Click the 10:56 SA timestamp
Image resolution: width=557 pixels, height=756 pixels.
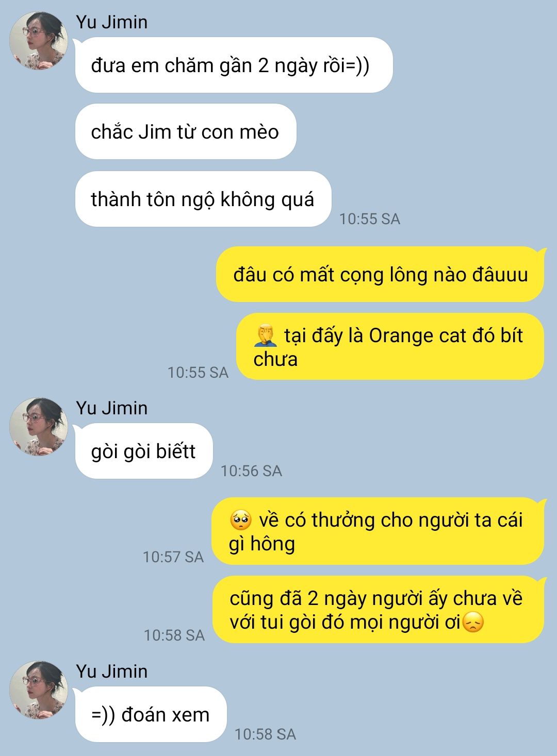[251, 471]
